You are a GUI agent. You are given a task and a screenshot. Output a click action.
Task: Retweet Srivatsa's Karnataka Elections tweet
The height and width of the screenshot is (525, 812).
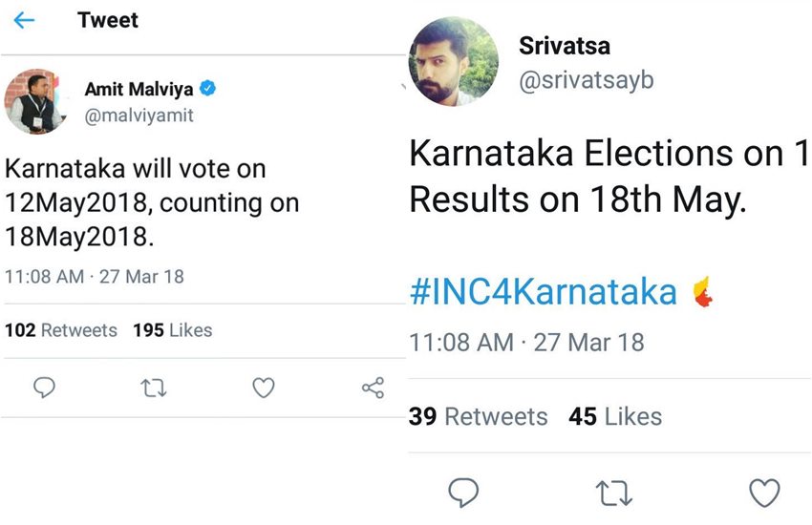click(x=613, y=493)
